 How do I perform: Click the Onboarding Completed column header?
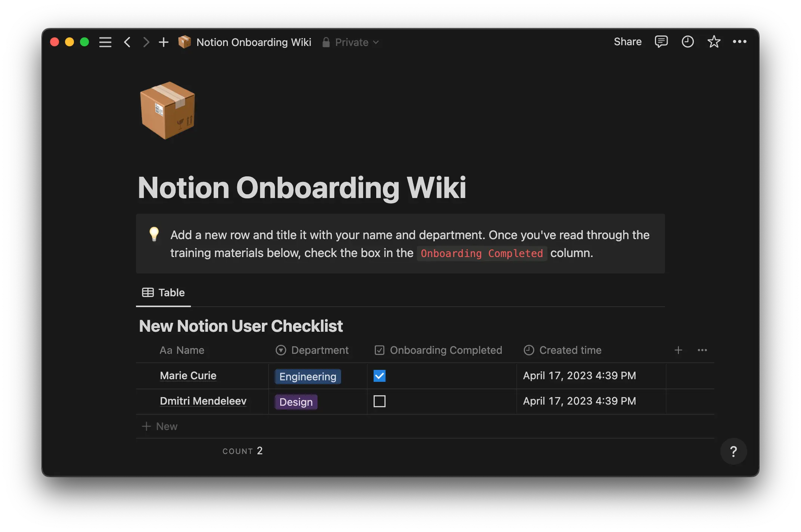click(x=446, y=350)
